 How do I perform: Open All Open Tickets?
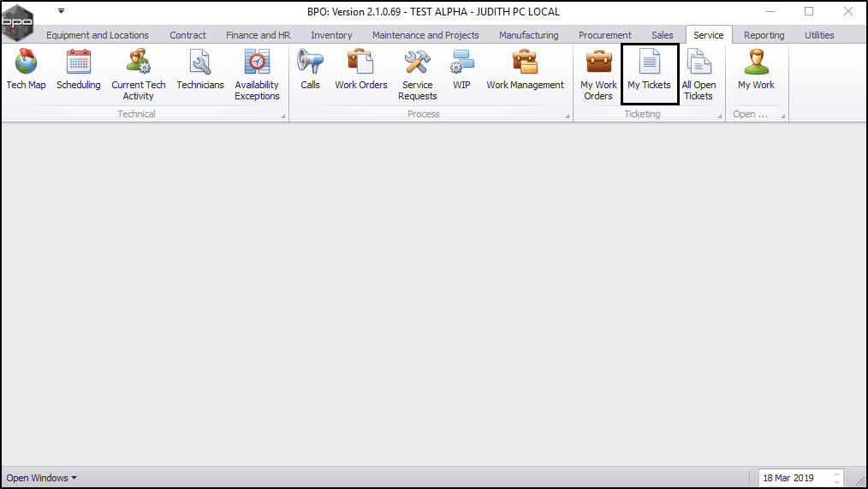(699, 75)
